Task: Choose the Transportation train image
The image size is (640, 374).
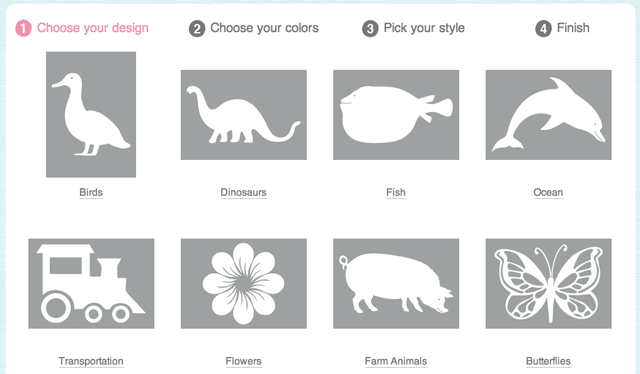Action: coord(91,284)
